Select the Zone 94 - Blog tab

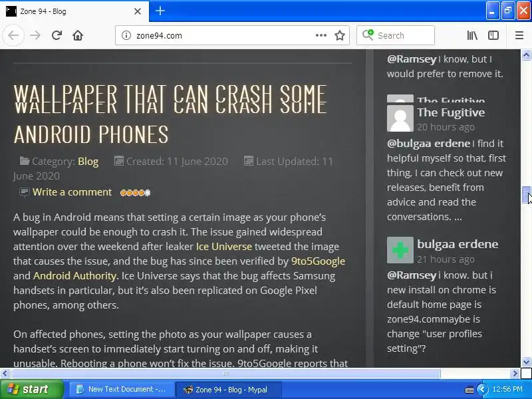click(74, 11)
